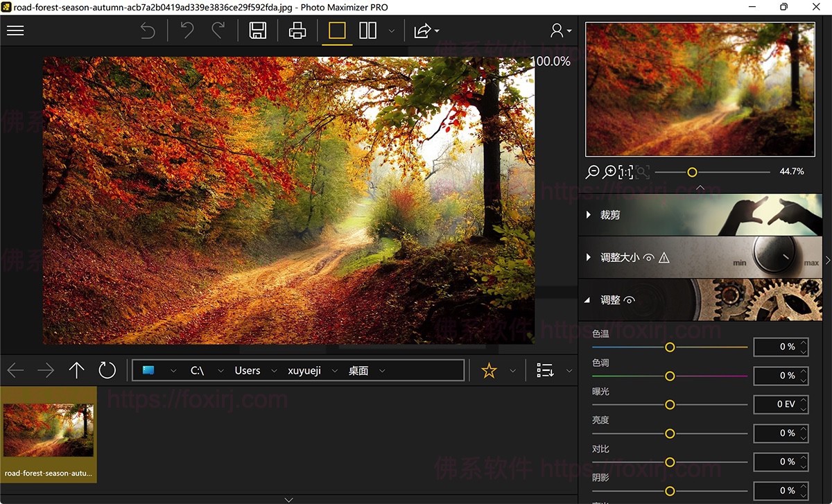832x504 pixels.
Task: Switch to split comparison view
Action: (x=367, y=31)
